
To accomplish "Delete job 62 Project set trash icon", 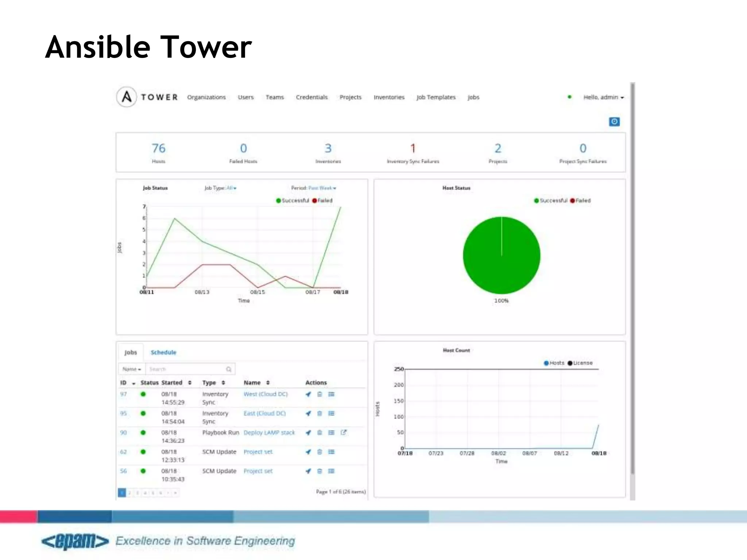I will [320, 452].
